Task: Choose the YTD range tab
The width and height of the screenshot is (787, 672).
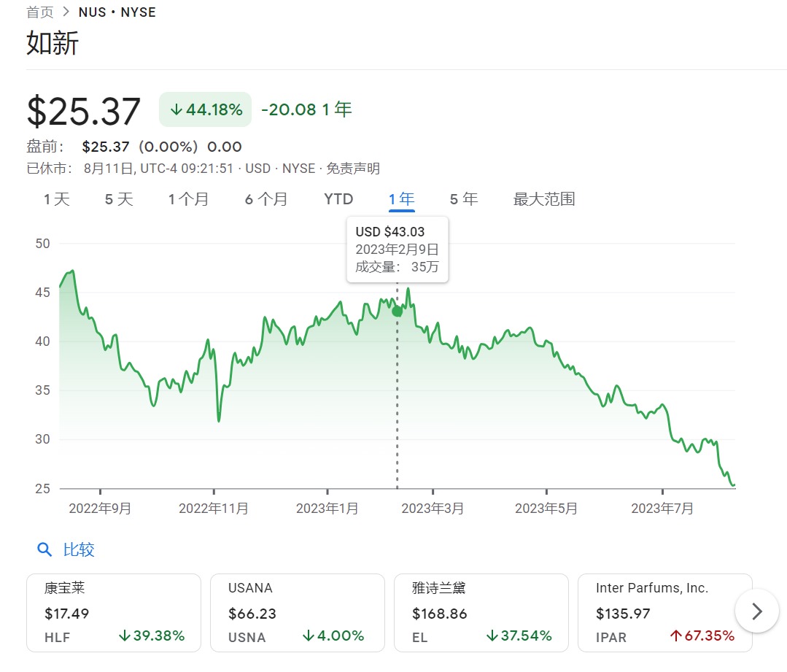Action: pyautogui.click(x=338, y=199)
